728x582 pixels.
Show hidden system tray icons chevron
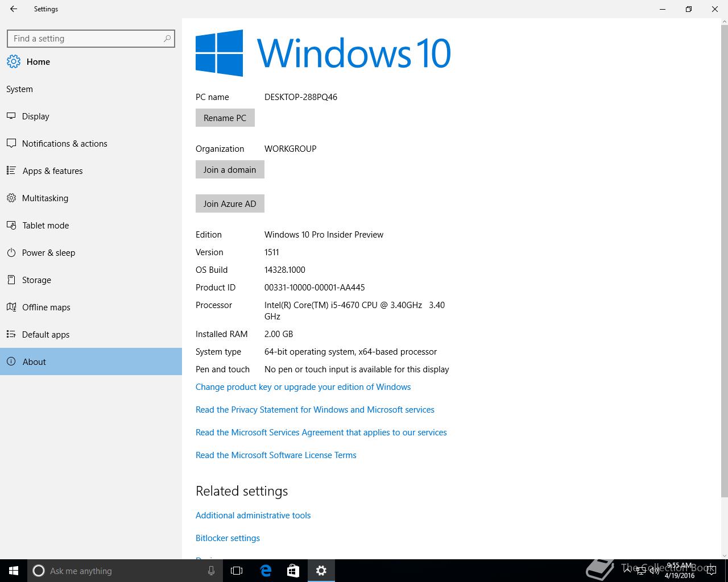tap(627, 571)
